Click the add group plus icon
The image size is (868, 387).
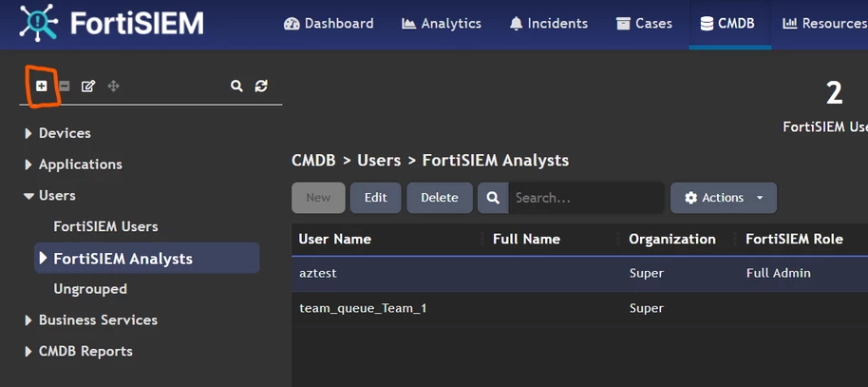coord(42,86)
